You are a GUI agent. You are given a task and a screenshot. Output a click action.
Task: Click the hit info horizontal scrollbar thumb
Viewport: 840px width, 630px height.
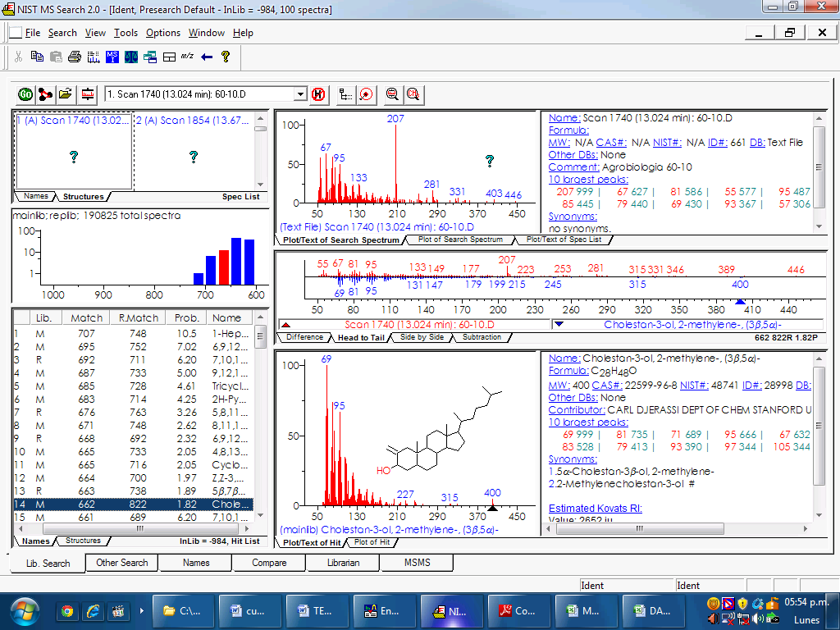[x=640, y=529]
